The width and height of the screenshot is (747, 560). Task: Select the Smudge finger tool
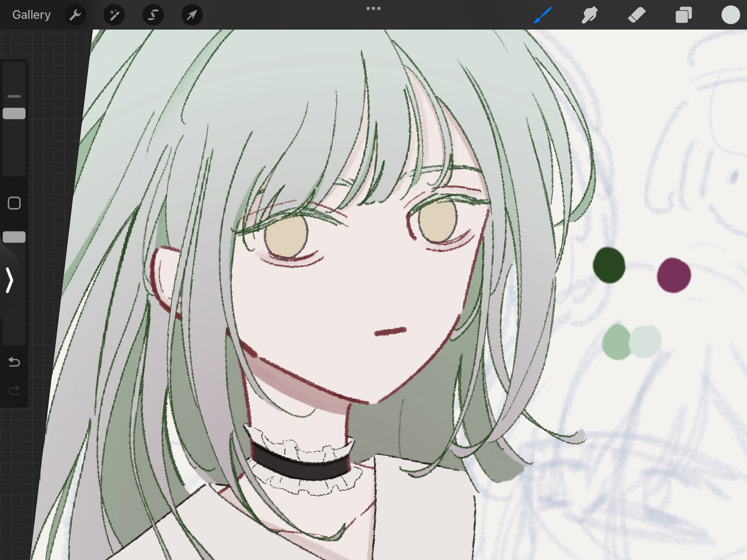click(589, 15)
